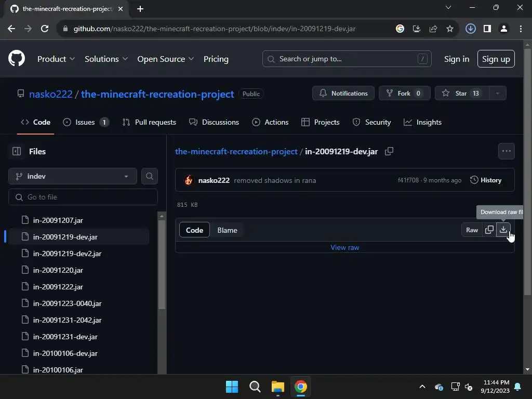Open Chrome profile icon
This screenshot has height=399, width=532.
tap(504, 29)
